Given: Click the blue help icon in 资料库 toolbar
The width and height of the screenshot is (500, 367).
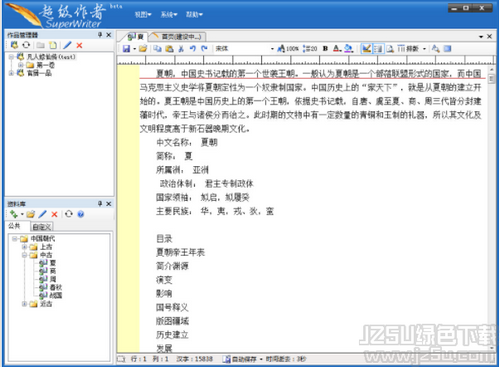Looking at the screenshot, I should click(x=81, y=214).
